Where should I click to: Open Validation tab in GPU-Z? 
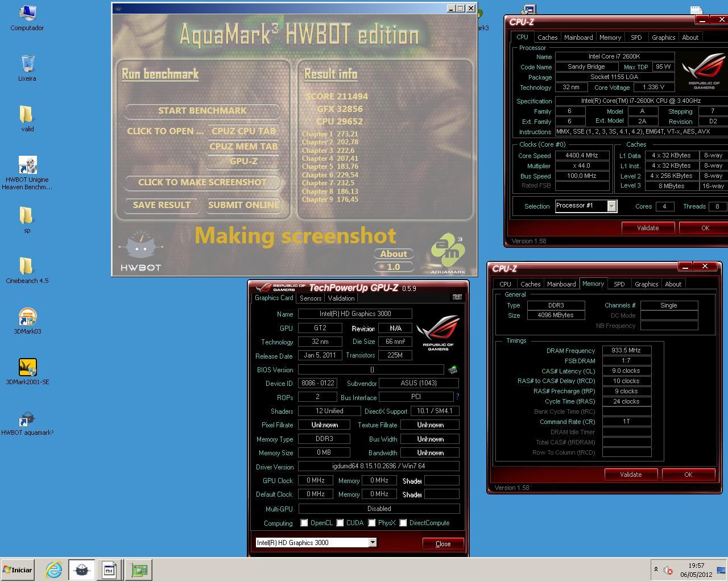tap(341, 298)
